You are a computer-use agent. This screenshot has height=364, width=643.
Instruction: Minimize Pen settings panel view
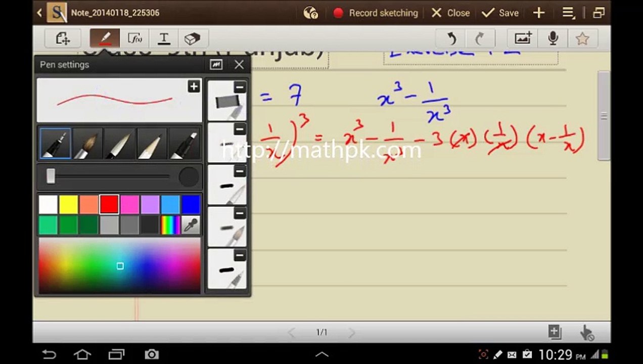[x=216, y=65]
